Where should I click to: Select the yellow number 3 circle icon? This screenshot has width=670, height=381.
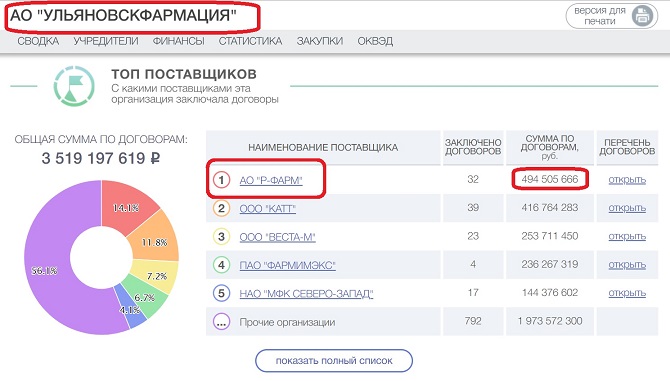(221, 237)
